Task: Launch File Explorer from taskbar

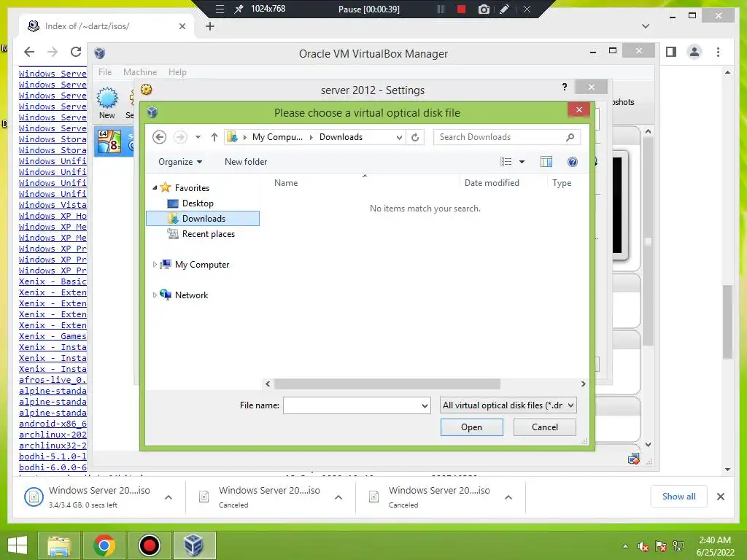Action: (x=59, y=545)
